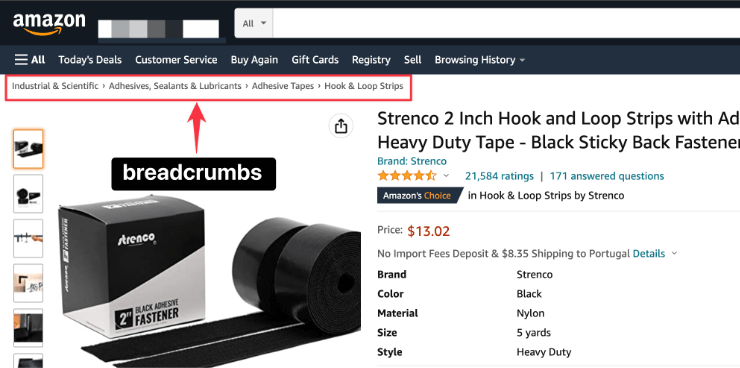Click inside the Amazon search field
Screen dimensions: 740x368
click(x=506, y=23)
